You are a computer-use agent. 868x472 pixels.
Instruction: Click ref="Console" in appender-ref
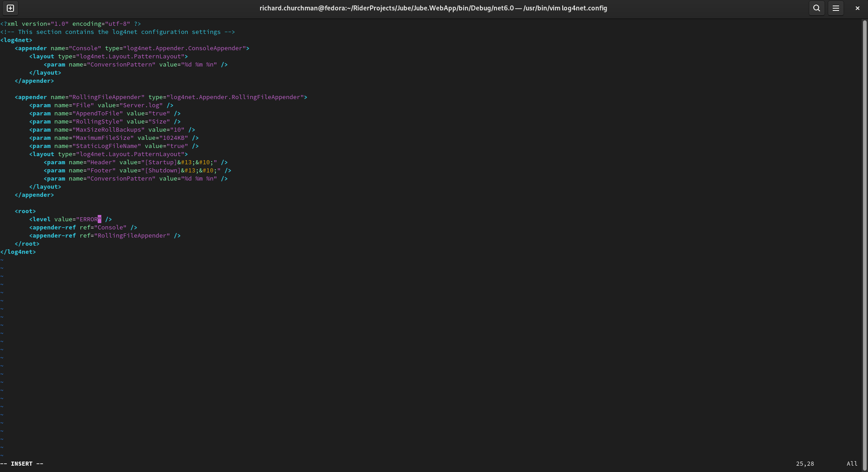click(x=103, y=227)
